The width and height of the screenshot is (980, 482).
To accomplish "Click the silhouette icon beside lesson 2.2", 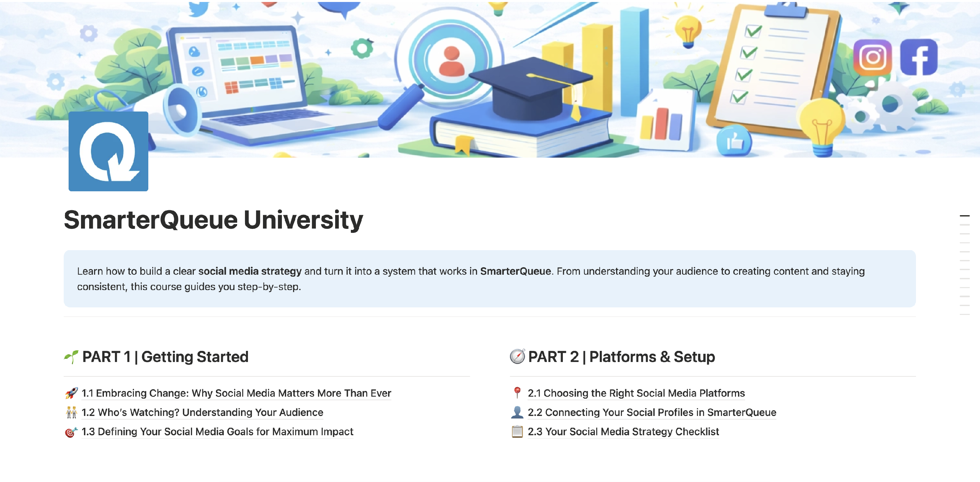I will 517,412.
